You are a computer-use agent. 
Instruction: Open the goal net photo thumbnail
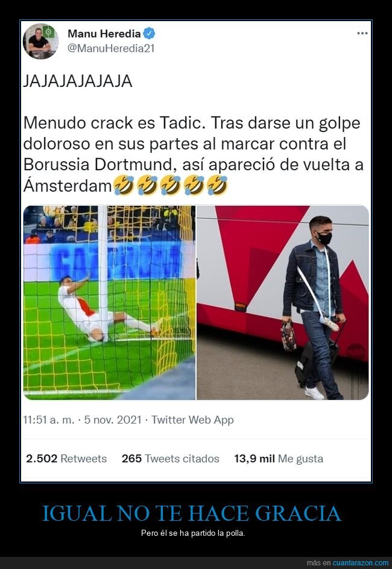[109, 303]
